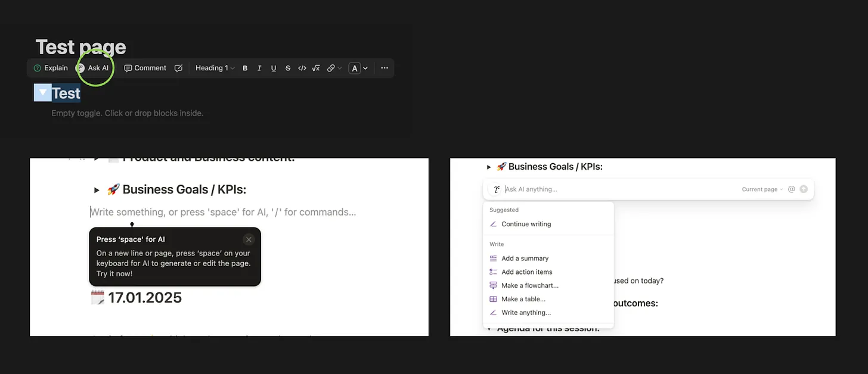Create an inline math equation
868x374 pixels.
point(316,68)
